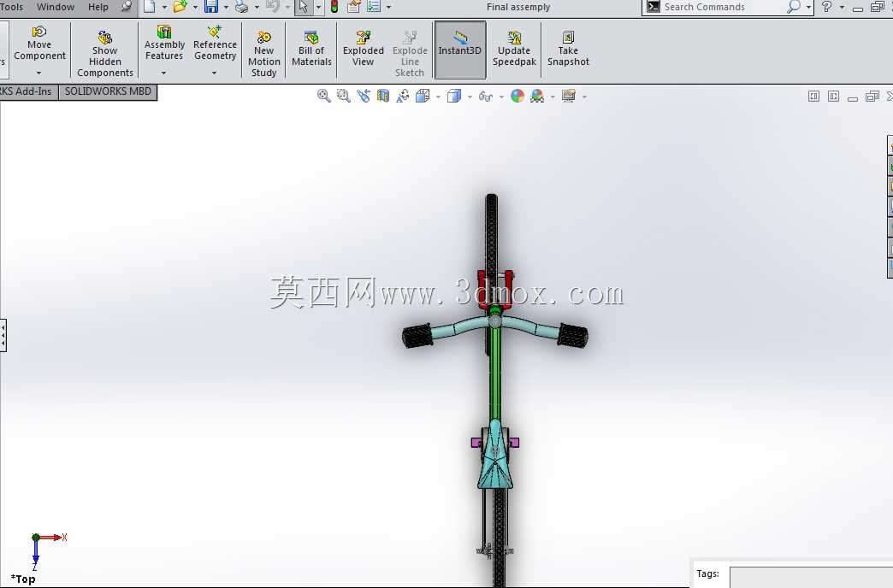Open Bill of Materials
The height and width of the screenshot is (588, 893).
tap(311, 49)
